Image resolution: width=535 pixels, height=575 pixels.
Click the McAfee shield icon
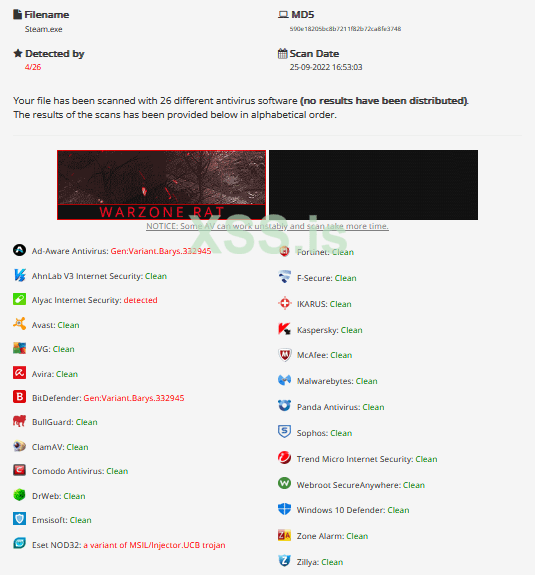pos(285,355)
